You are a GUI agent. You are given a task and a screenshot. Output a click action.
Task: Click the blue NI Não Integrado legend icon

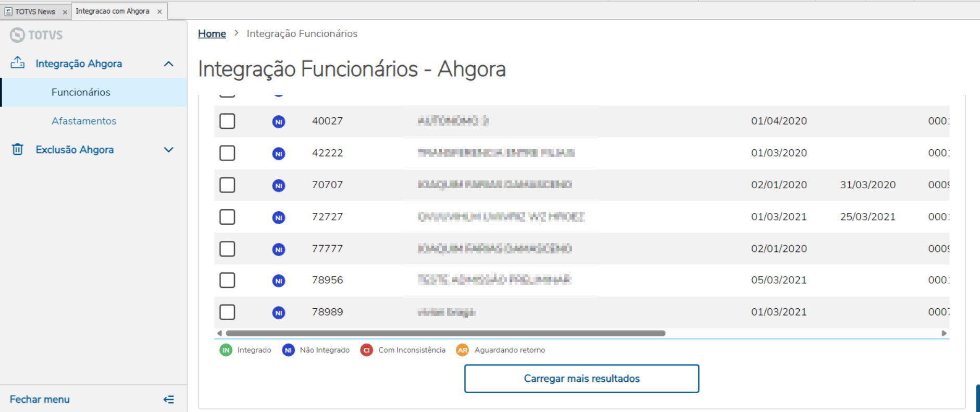(x=288, y=350)
